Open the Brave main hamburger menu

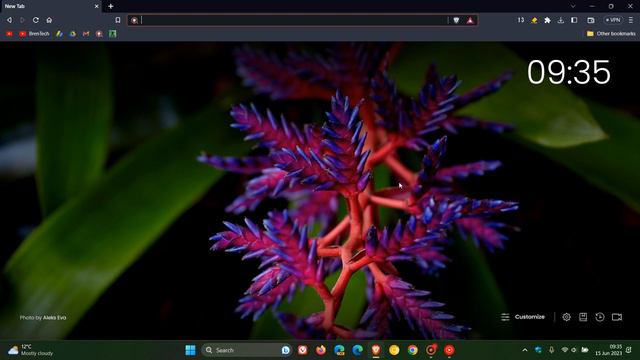(x=631, y=20)
